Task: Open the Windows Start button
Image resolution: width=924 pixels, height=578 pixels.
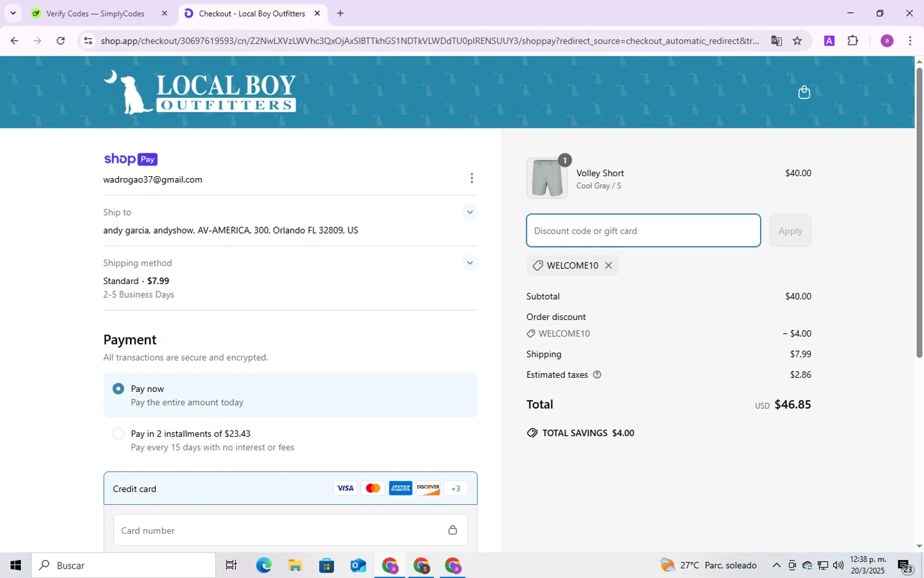Action: 15,565
